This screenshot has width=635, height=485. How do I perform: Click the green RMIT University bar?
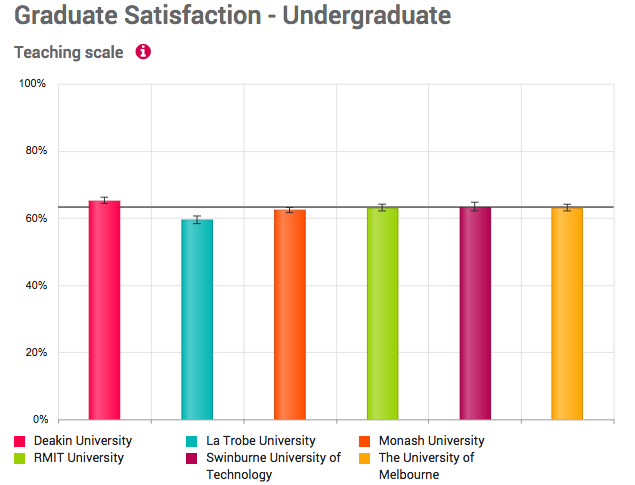point(382,313)
